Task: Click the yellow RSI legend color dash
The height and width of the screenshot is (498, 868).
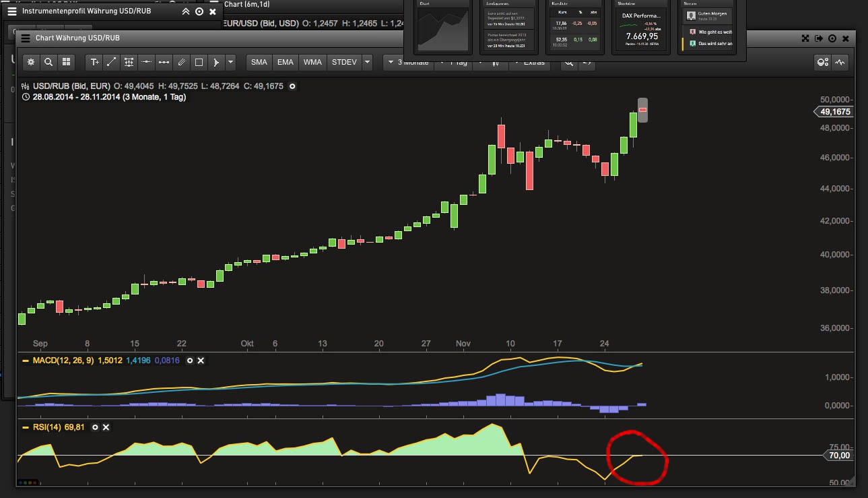Action: tap(26, 427)
